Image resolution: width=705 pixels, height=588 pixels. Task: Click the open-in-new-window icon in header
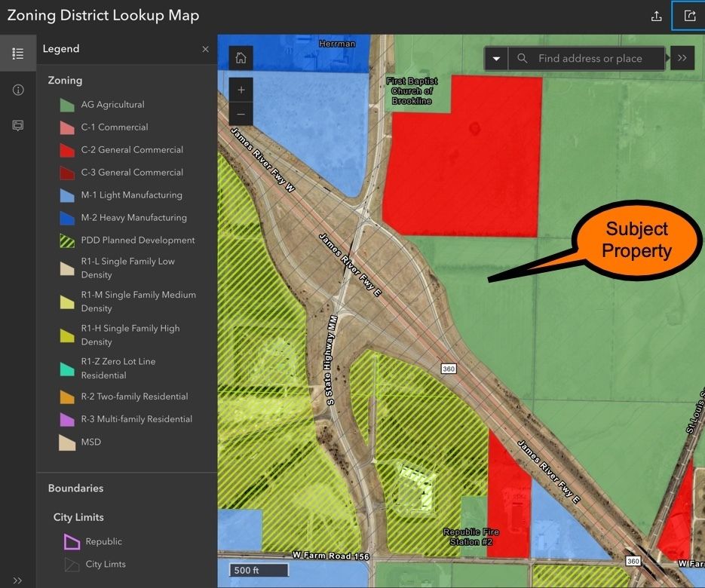pyautogui.click(x=688, y=16)
